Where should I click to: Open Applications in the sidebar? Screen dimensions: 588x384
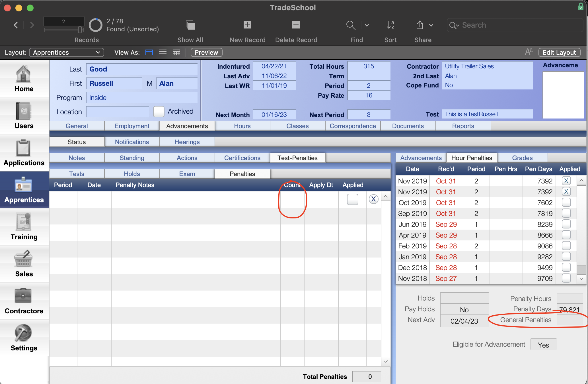point(24,153)
